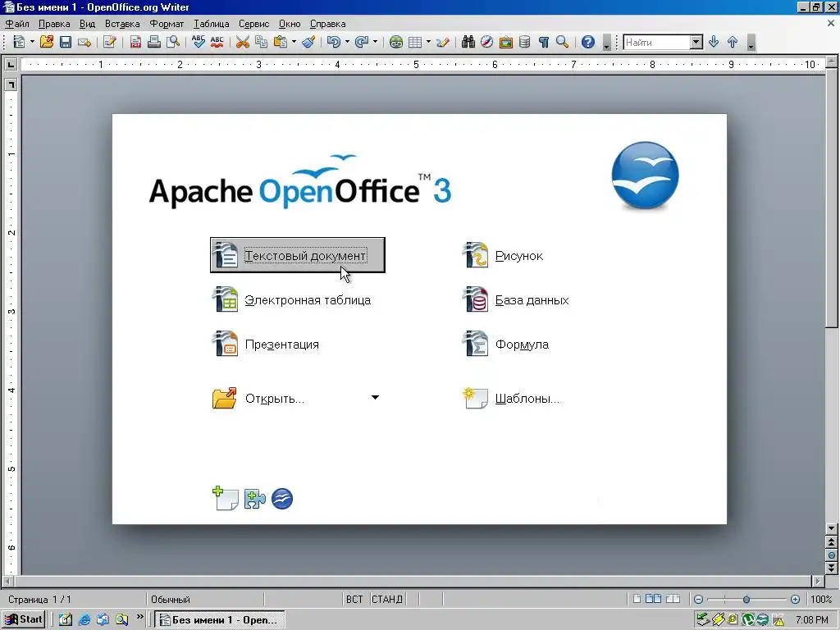This screenshot has width=840, height=630.
Task: Open the standard toolbar options dropdown after Help
Action: [x=606, y=43]
